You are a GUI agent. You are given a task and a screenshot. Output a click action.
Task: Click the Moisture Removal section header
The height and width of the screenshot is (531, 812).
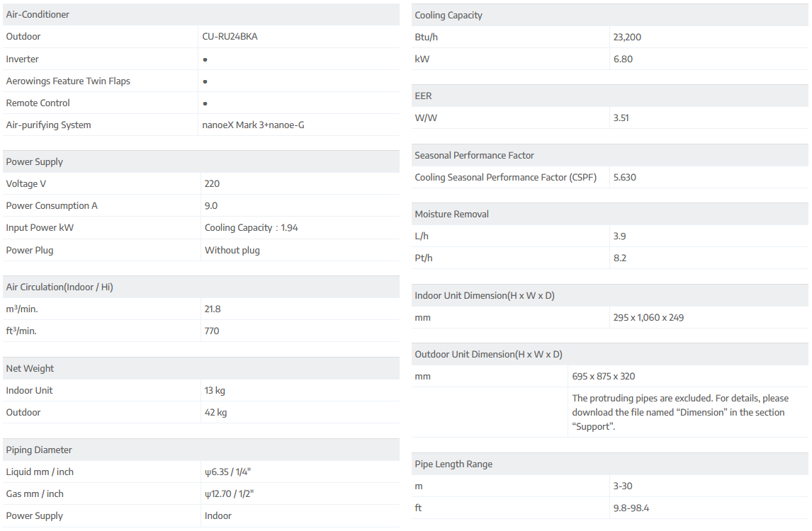(x=451, y=214)
